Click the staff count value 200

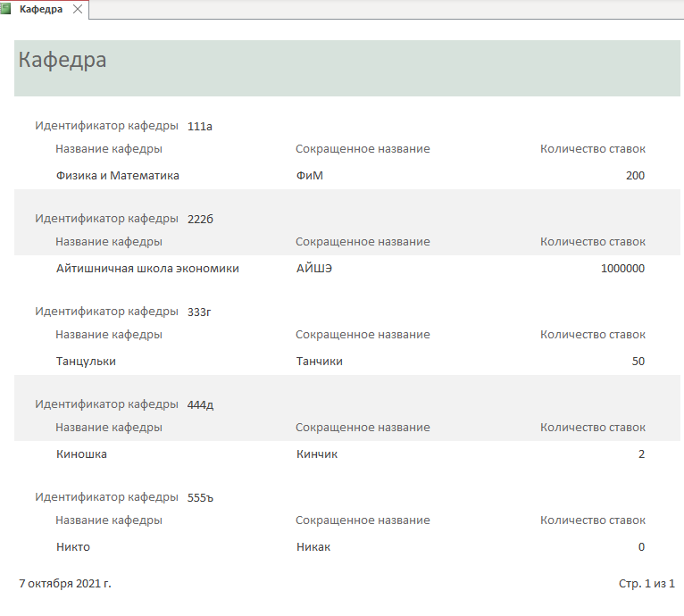point(635,175)
